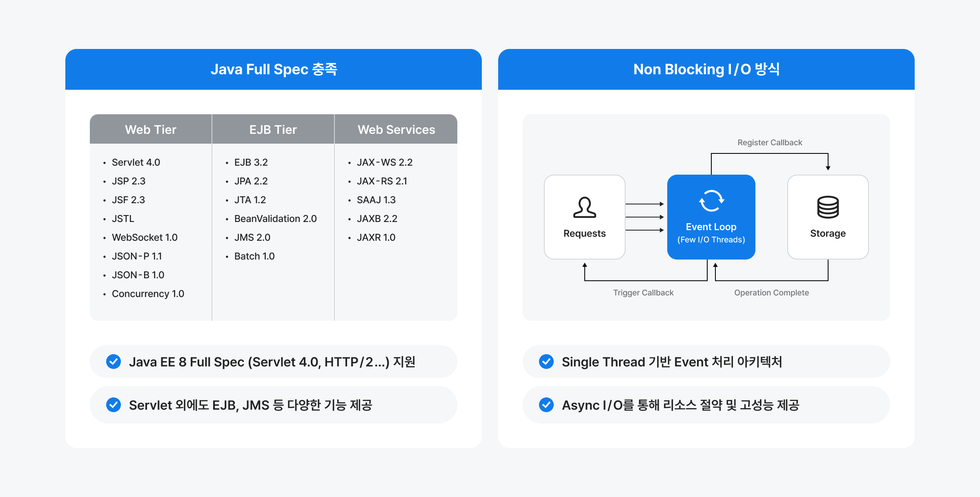The width and height of the screenshot is (980, 497).
Task: Click the Register Callback label
Action: pos(770,142)
